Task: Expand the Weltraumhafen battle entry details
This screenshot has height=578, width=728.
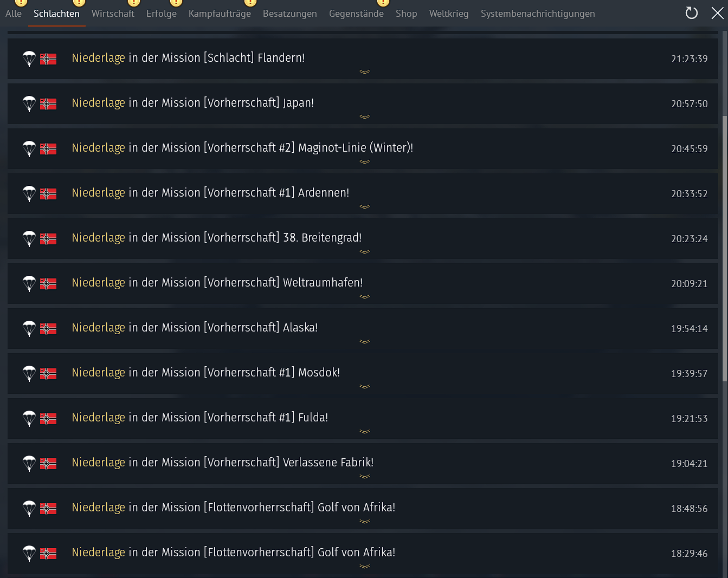Action: [365, 296]
